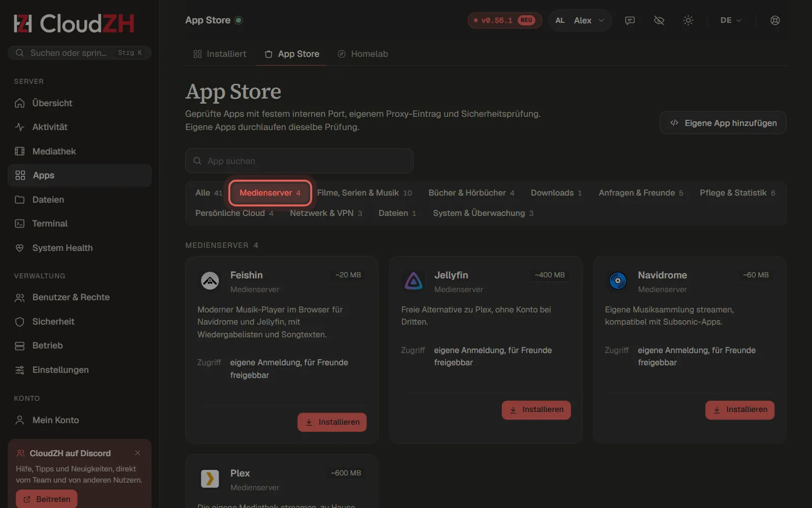Image resolution: width=812 pixels, height=508 pixels.
Task: Open Aktivität in sidebar
Action: [x=80, y=127]
